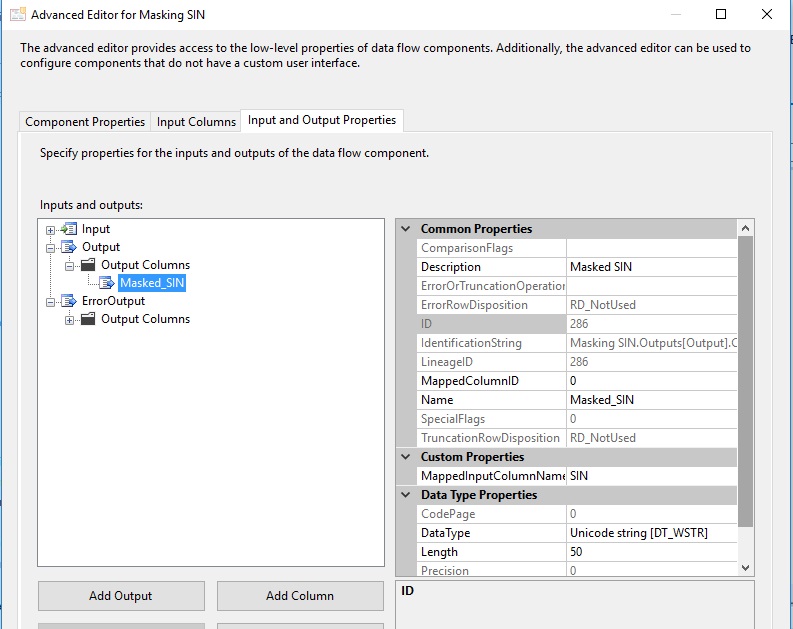Open the DataType value Unicode string
This screenshot has width=793, height=629.
tap(651, 532)
